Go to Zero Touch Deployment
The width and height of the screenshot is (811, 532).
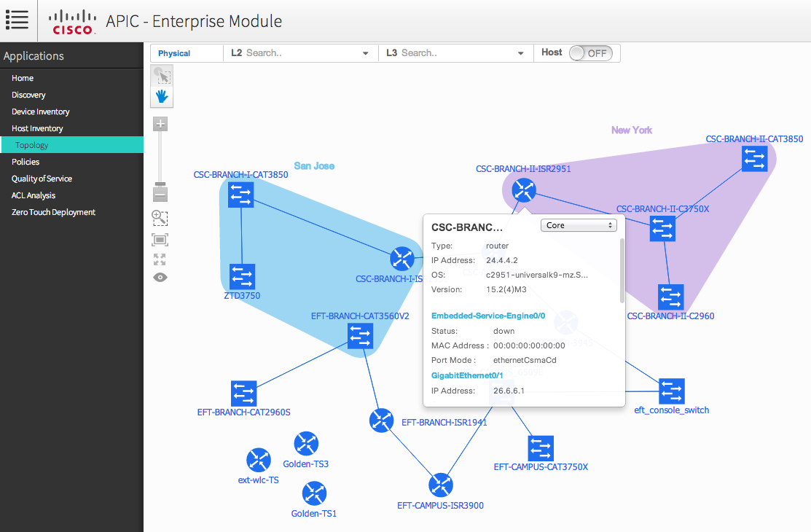pyautogui.click(x=53, y=212)
